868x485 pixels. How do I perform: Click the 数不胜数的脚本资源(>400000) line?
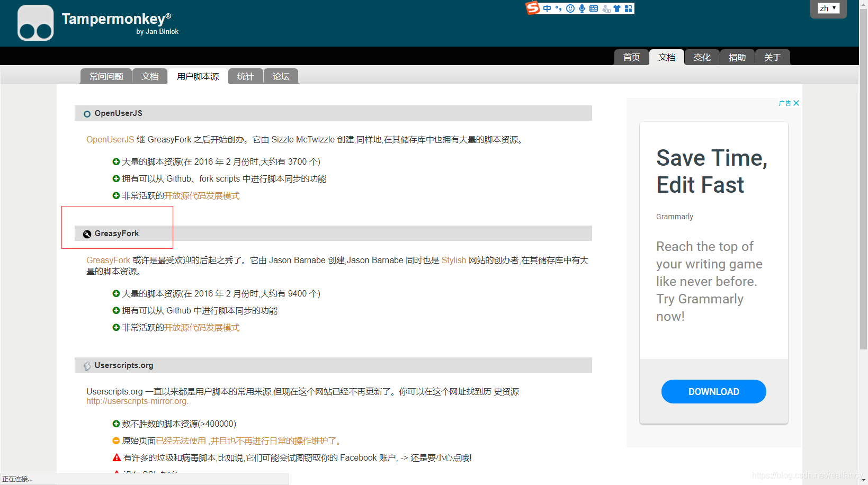(179, 424)
